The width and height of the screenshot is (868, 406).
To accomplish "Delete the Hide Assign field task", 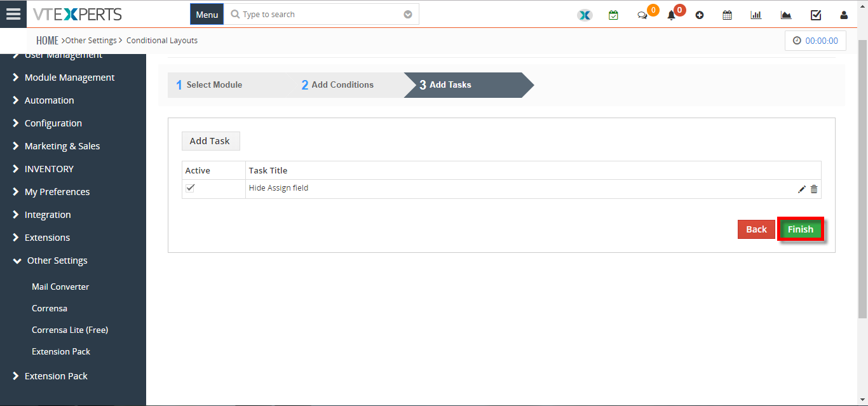I will [814, 189].
